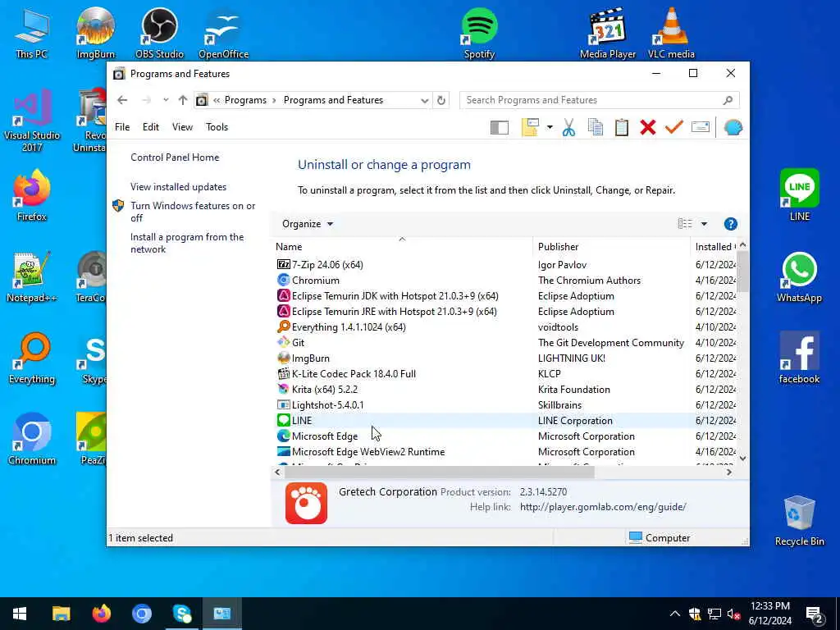840x630 pixels.
Task: Click the Copy toolbar icon
Action: coord(596,127)
